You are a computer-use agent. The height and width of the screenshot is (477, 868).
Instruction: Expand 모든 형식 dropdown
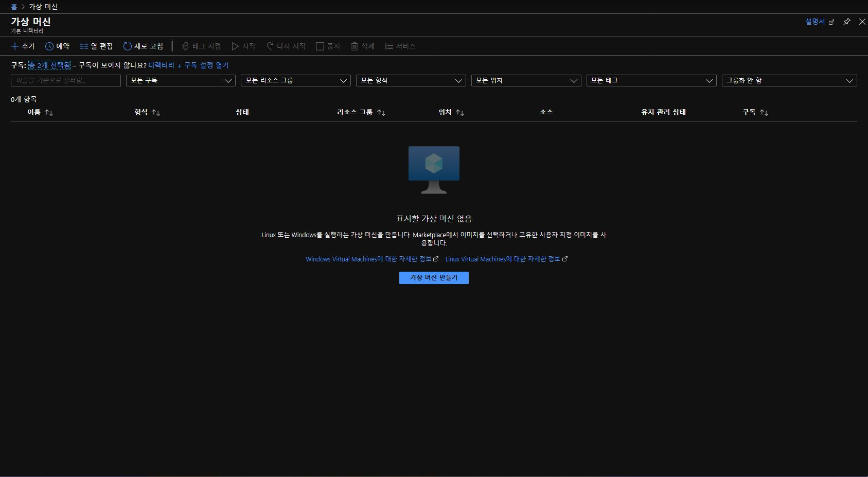pos(411,80)
